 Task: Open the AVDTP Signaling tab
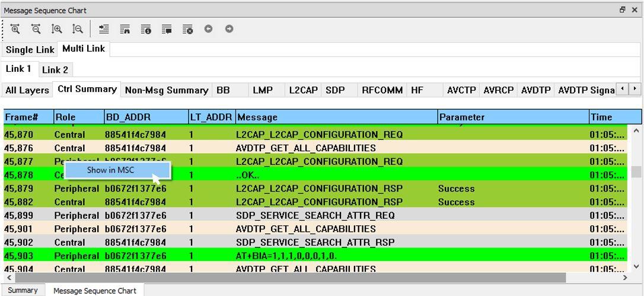[x=586, y=90]
